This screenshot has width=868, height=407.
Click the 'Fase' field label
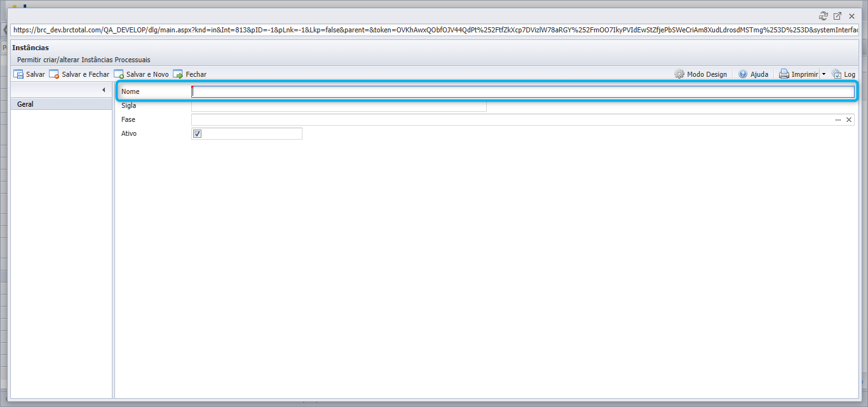coord(128,119)
